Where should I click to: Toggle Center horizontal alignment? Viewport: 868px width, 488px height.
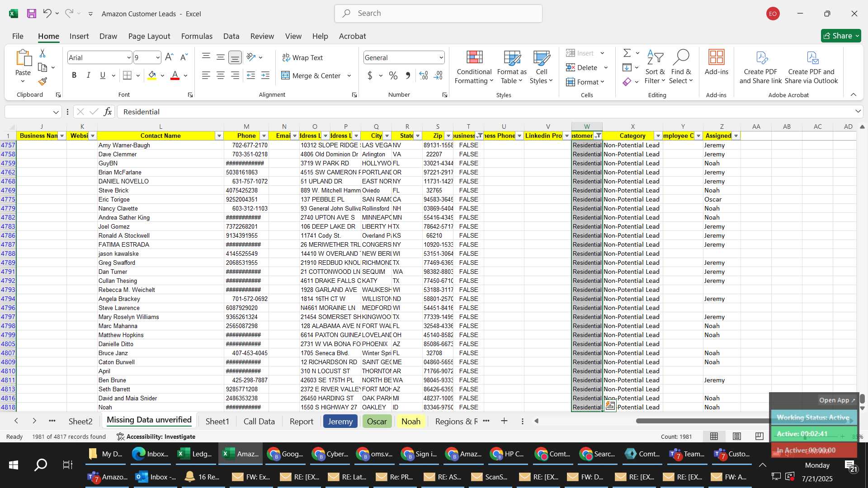[220, 75]
